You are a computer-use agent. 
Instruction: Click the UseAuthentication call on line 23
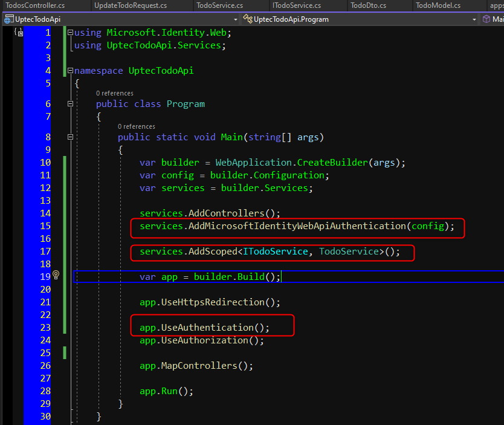[207, 328]
